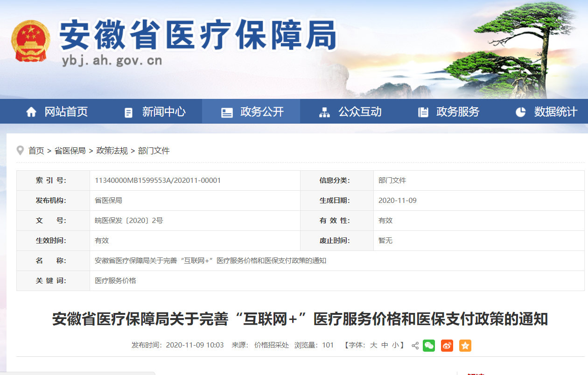This screenshot has width=588, height=375.
Task: Click 省医保局 value in 发布机构 row
Action: click(x=108, y=200)
